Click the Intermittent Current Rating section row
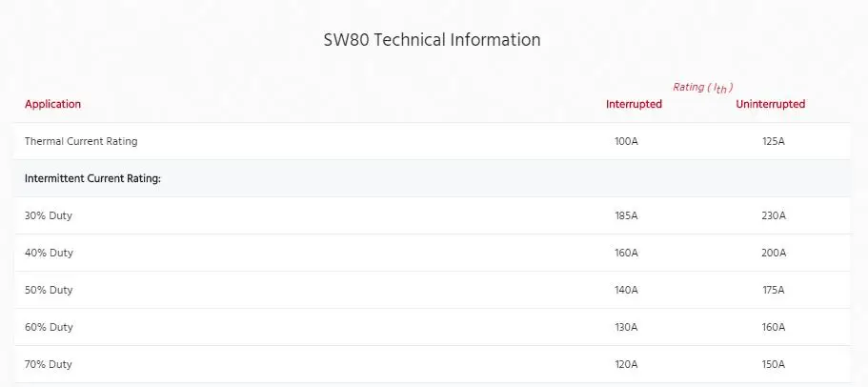The width and height of the screenshot is (868, 387). pos(92,178)
